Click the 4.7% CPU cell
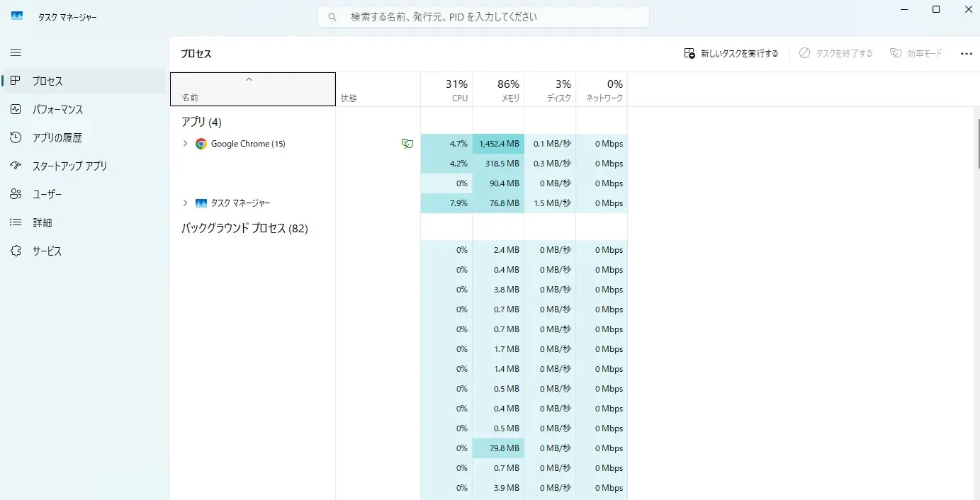This screenshot has width=980, height=500. [x=446, y=144]
